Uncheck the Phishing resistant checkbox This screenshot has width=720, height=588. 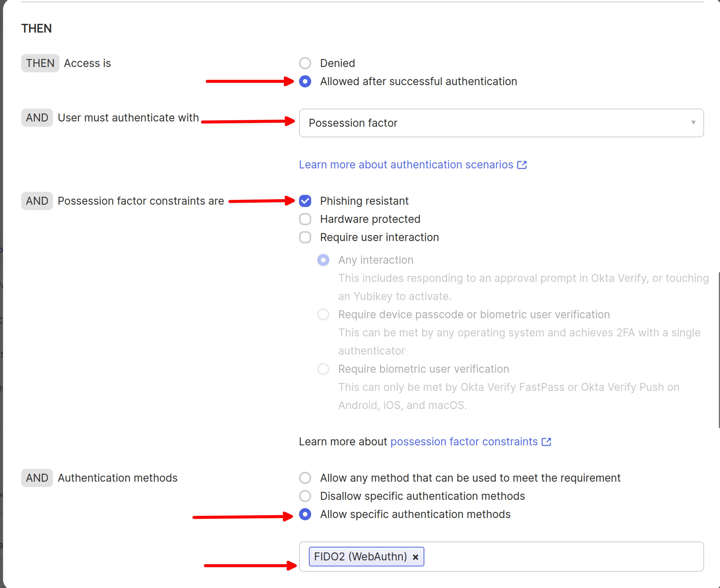305,201
